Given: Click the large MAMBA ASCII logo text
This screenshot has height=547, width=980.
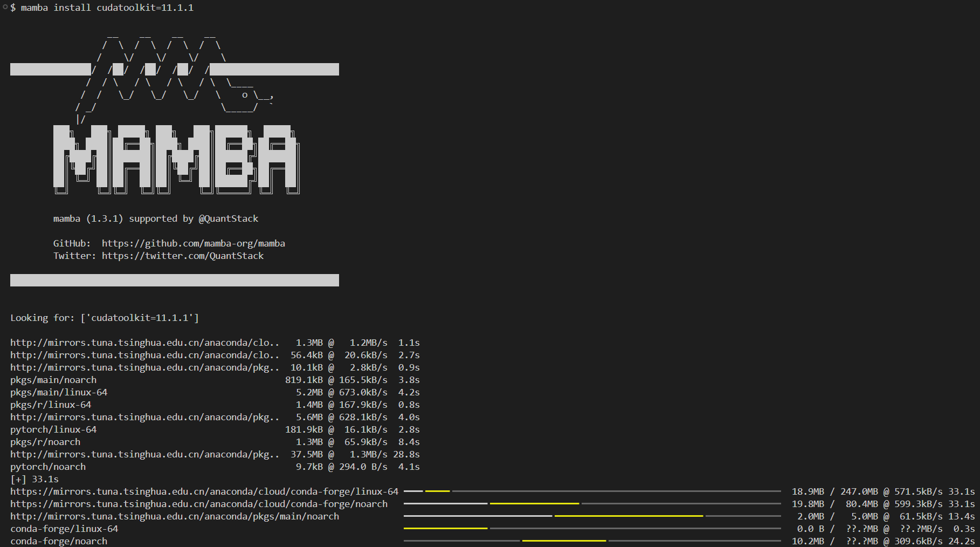Looking at the screenshot, I should click(176, 159).
